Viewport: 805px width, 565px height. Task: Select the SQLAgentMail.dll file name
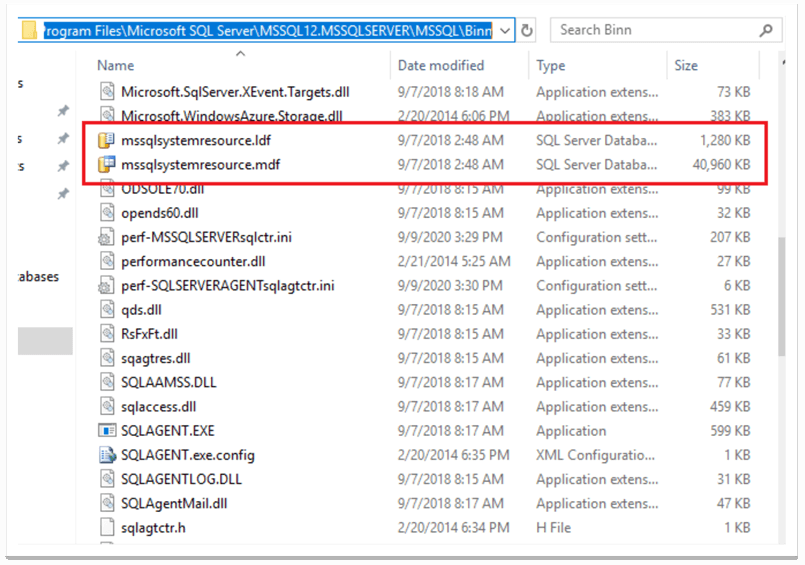174,503
